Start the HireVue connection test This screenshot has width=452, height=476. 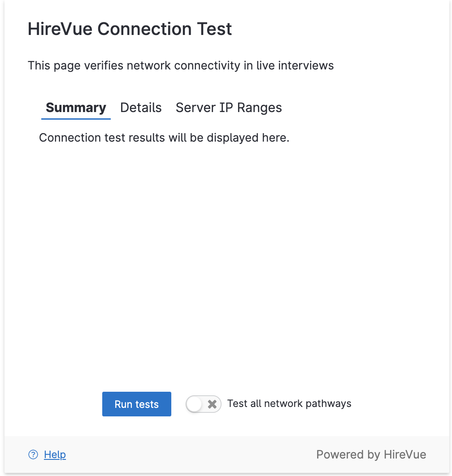point(136,404)
